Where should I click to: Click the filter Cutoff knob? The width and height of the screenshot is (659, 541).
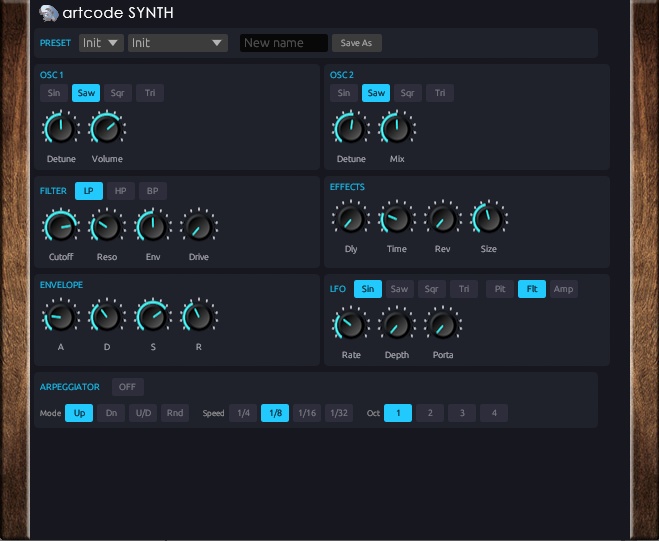tap(61, 226)
